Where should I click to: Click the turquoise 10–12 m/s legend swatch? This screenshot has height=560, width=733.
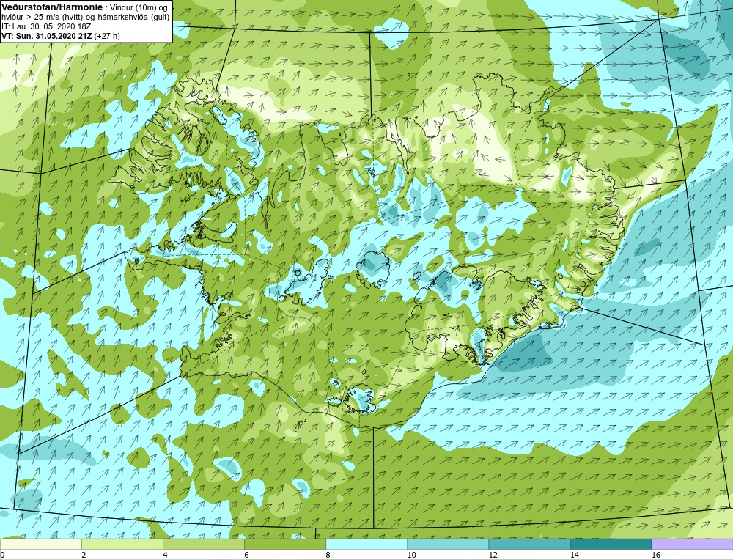(x=447, y=544)
